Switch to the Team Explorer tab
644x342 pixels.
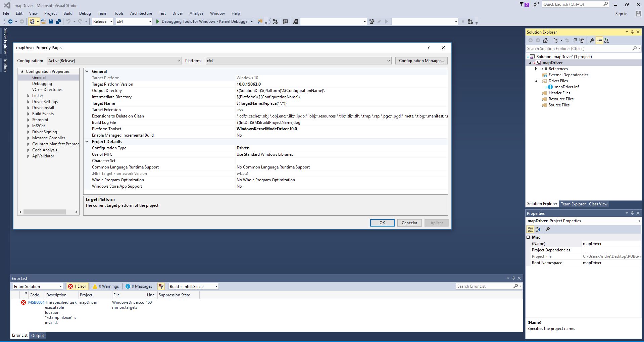point(573,204)
